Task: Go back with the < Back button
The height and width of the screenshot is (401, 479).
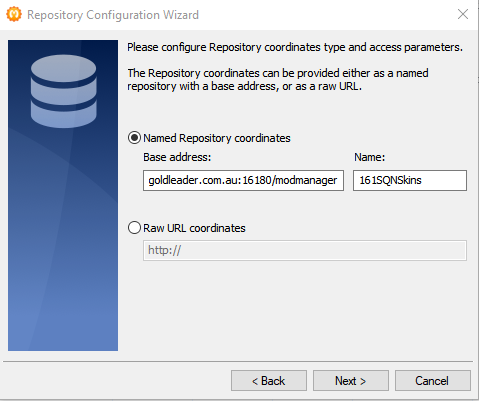Action: [x=269, y=380]
